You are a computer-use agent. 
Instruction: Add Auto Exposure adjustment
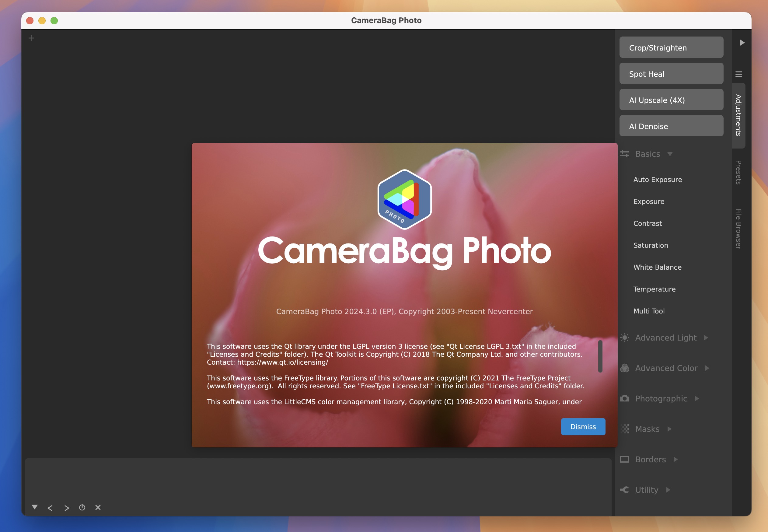658,180
